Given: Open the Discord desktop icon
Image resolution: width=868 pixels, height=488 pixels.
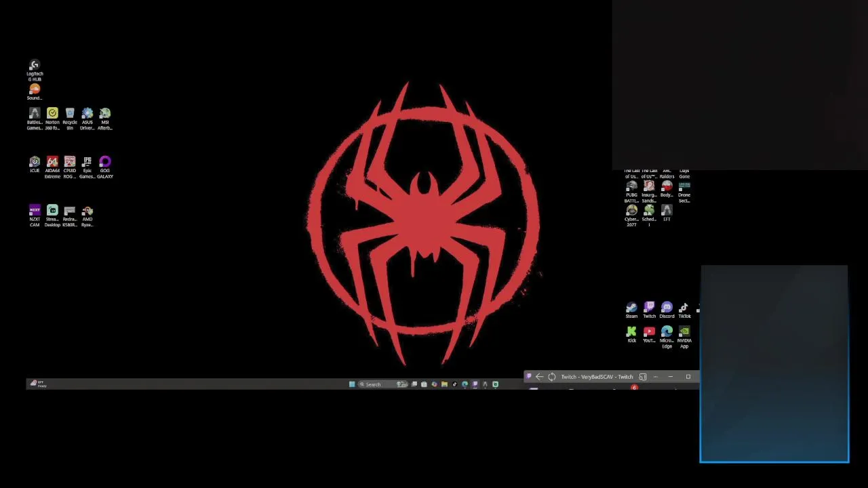Looking at the screenshot, I should pos(667,310).
